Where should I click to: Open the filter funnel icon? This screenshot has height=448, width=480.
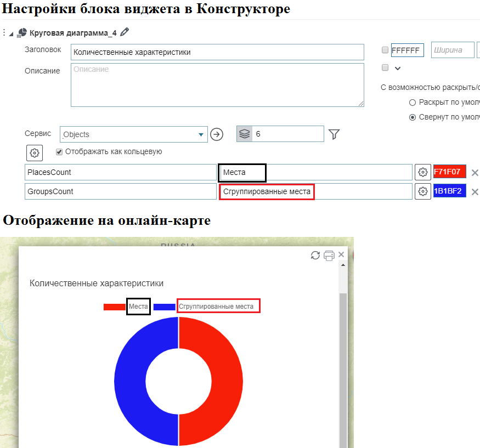pyautogui.click(x=334, y=134)
